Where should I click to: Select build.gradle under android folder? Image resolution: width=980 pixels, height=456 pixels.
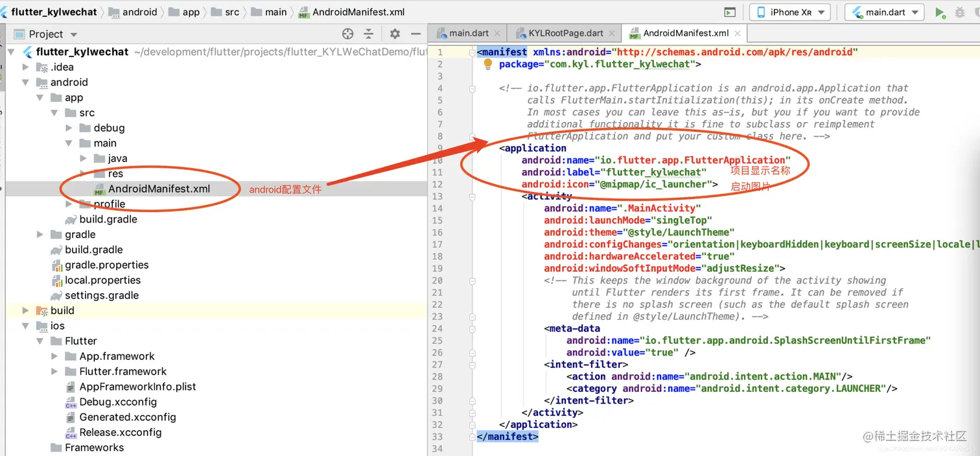coord(87,250)
